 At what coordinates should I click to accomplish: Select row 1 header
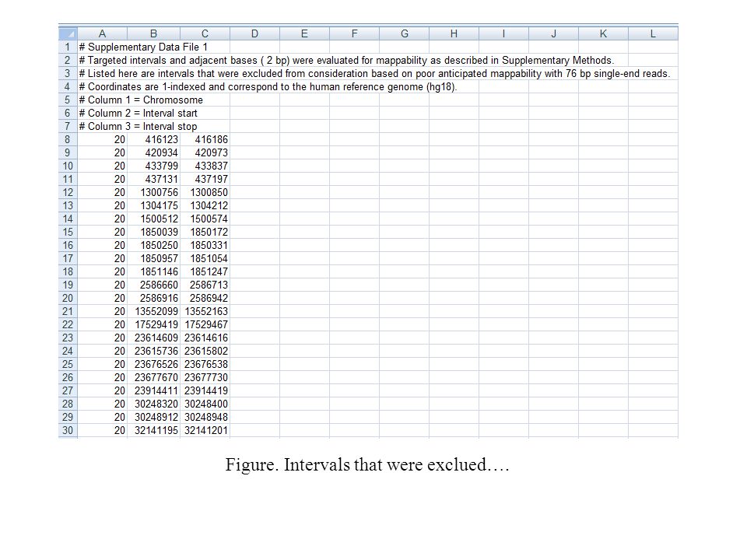[x=68, y=47]
